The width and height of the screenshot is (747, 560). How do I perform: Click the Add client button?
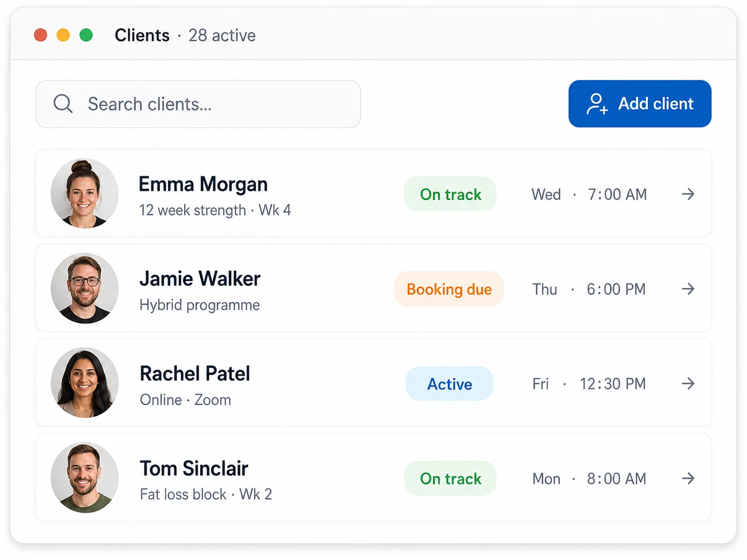640,104
